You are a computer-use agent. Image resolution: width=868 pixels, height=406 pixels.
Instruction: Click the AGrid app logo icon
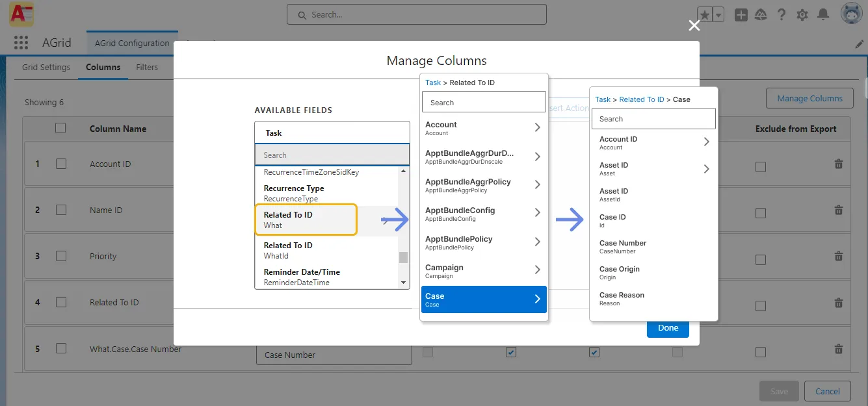point(21,14)
